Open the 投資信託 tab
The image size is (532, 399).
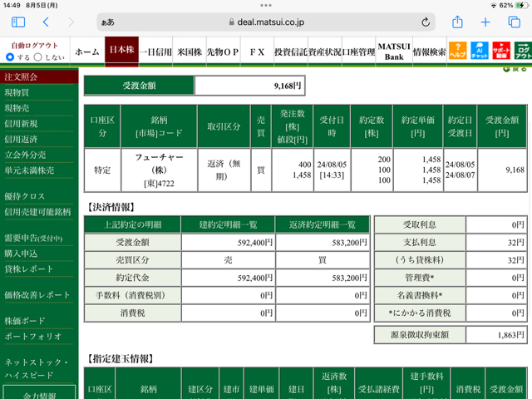tap(291, 52)
